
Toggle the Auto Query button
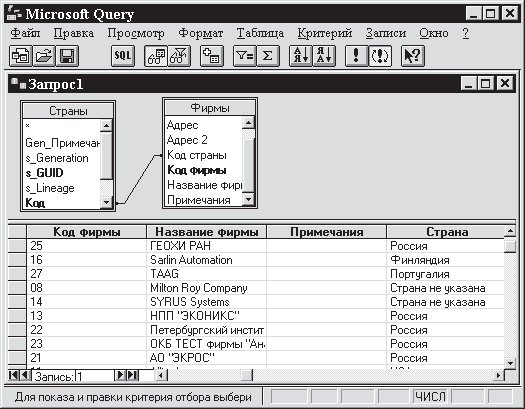point(380,56)
